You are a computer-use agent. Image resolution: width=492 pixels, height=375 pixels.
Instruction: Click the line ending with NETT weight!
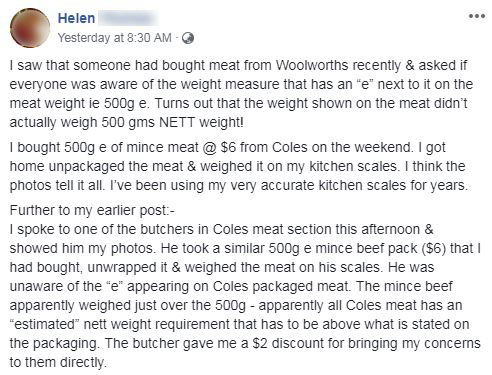[x=127, y=122]
